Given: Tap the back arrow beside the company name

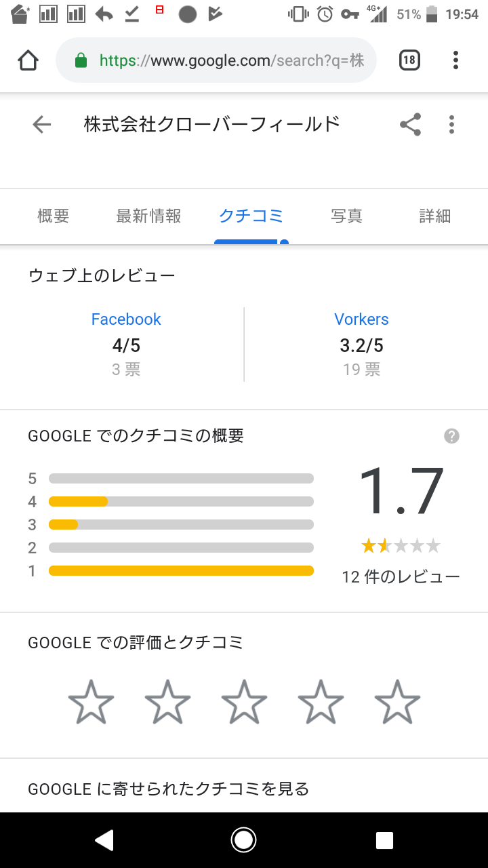Looking at the screenshot, I should pyautogui.click(x=42, y=124).
